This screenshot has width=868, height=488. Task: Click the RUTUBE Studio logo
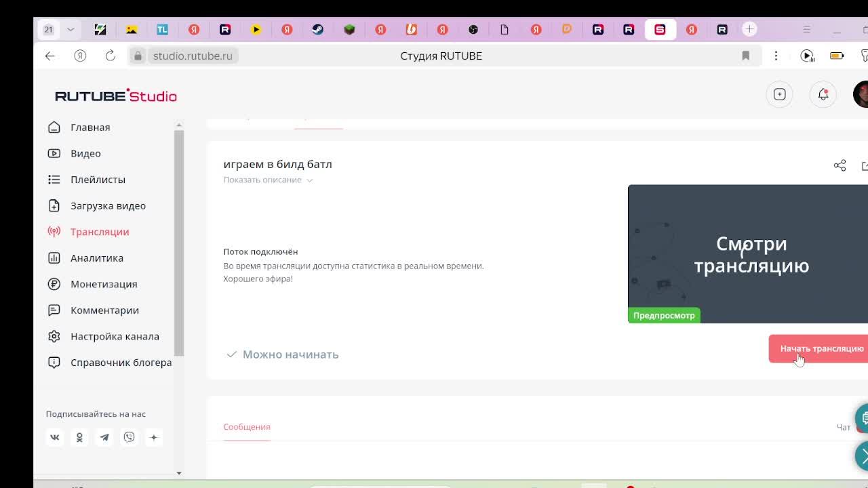(116, 96)
